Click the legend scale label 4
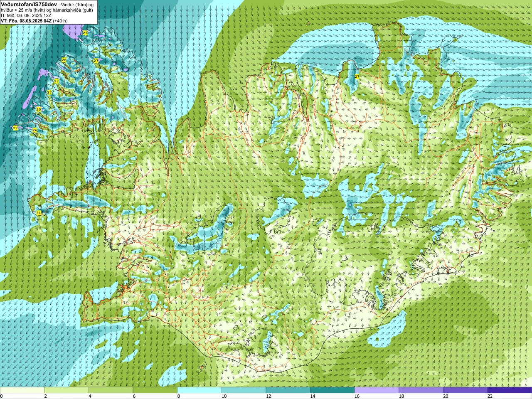 click(90, 396)
